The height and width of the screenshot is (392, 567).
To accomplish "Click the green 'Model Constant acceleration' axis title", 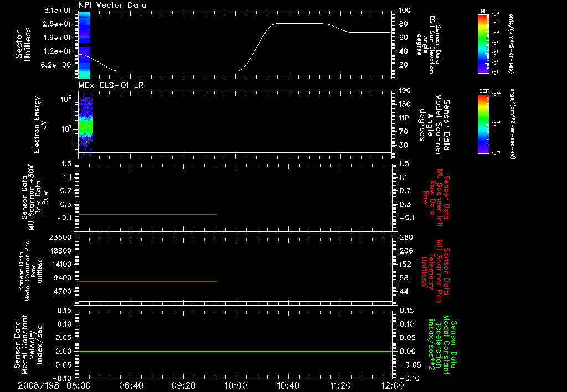I will click(x=442, y=345).
